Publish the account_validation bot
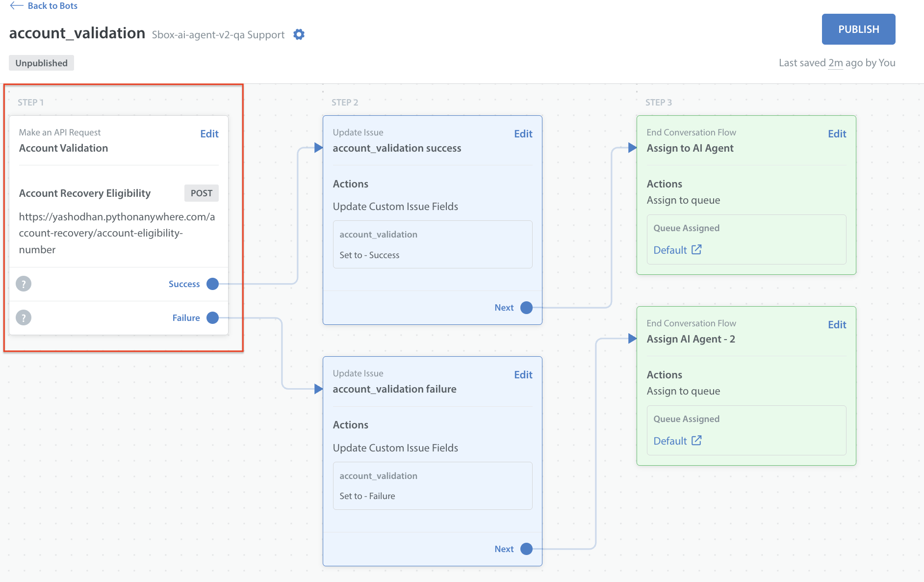924x582 pixels. click(858, 29)
